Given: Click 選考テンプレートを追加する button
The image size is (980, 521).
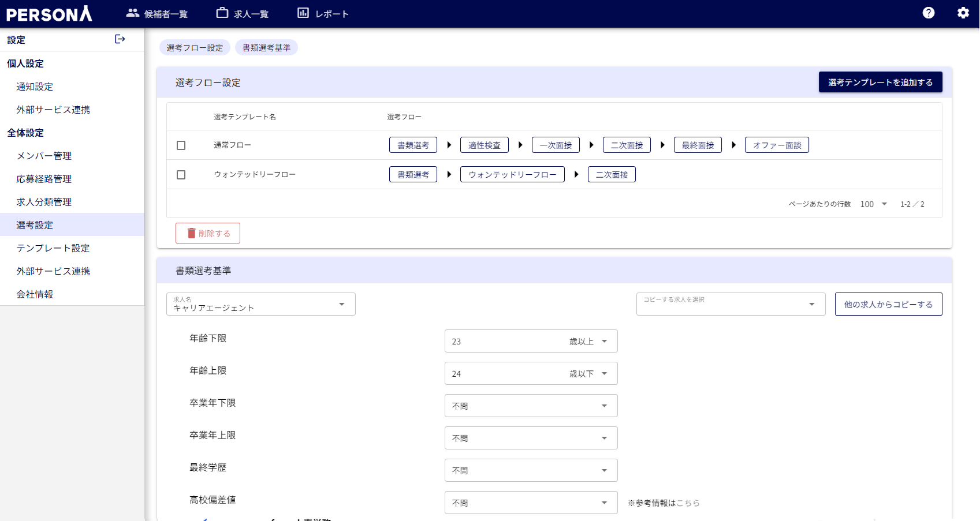Looking at the screenshot, I should tap(880, 82).
